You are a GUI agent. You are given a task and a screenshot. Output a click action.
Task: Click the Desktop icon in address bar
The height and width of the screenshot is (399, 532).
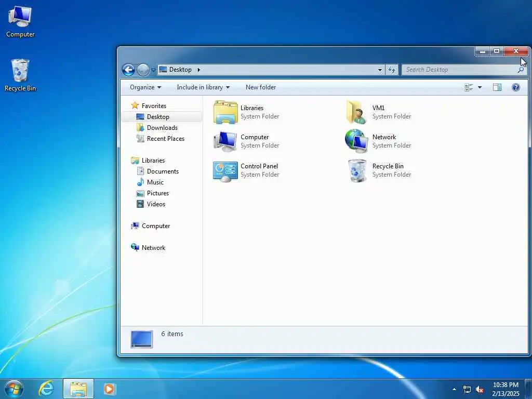pyautogui.click(x=163, y=70)
